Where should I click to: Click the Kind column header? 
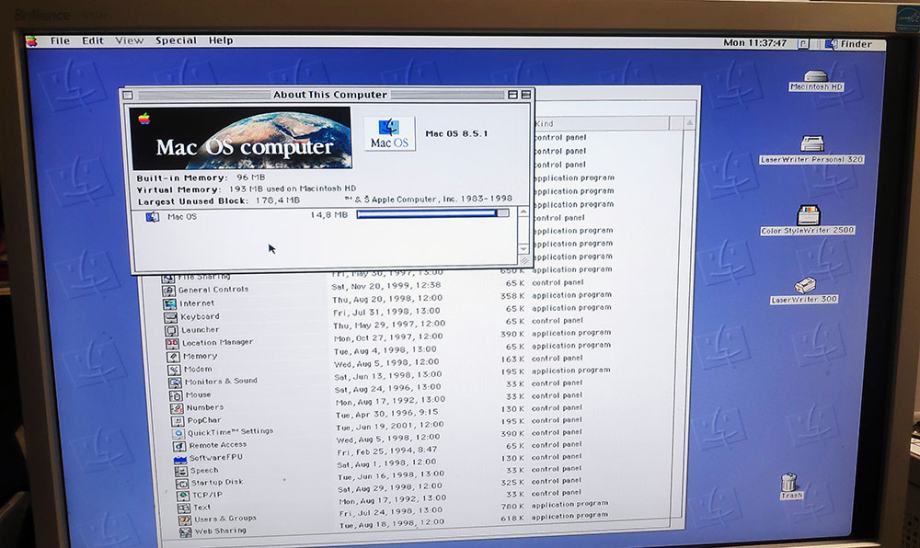pyautogui.click(x=600, y=123)
